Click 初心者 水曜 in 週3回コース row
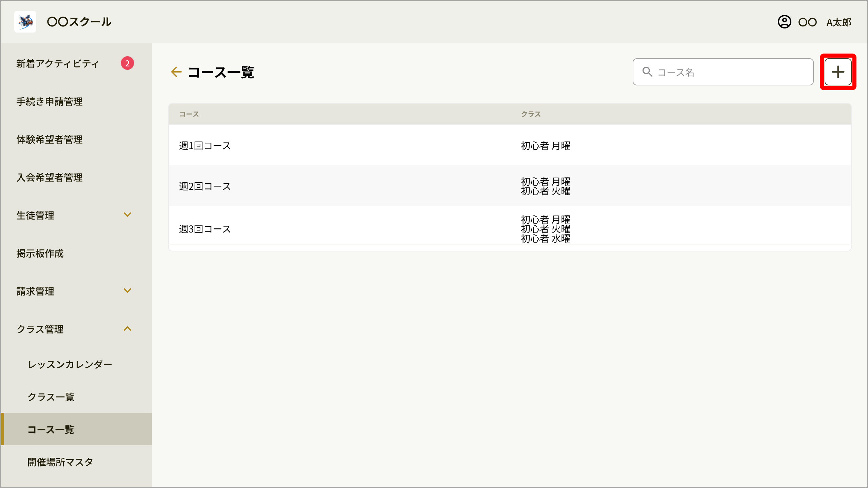 click(x=545, y=239)
